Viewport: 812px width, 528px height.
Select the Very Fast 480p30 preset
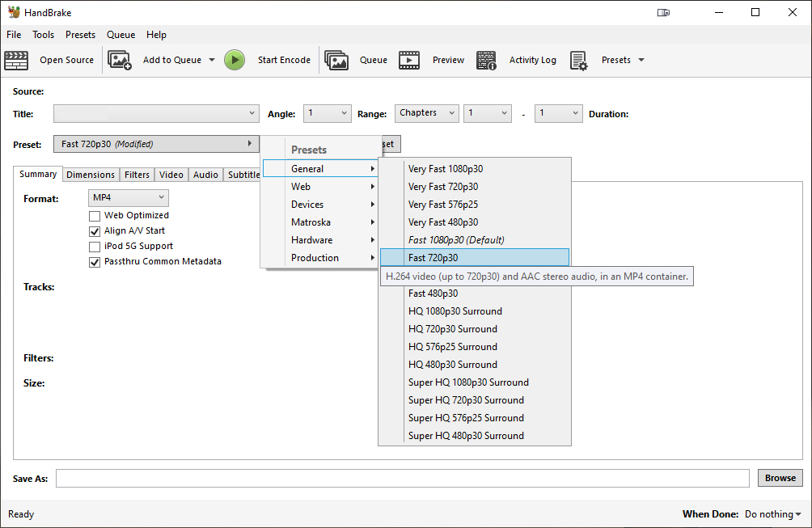pos(475,222)
